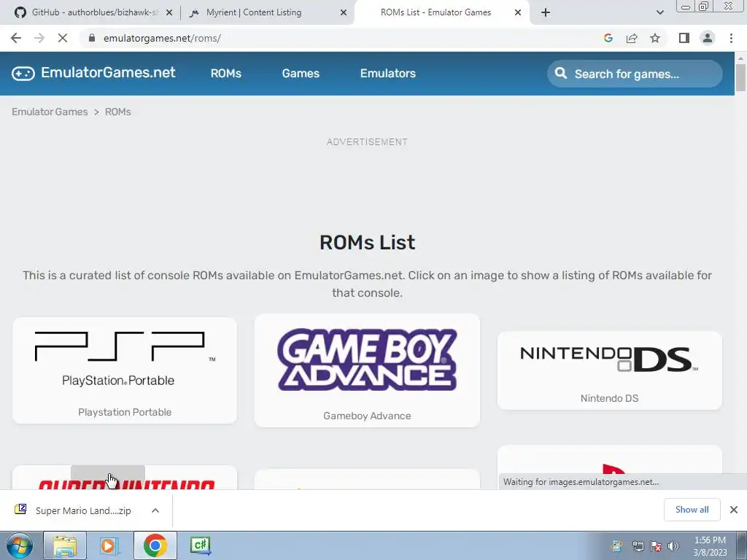747x560 pixels.
Task: Open the Windows Start menu
Action: [x=20, y=545]
